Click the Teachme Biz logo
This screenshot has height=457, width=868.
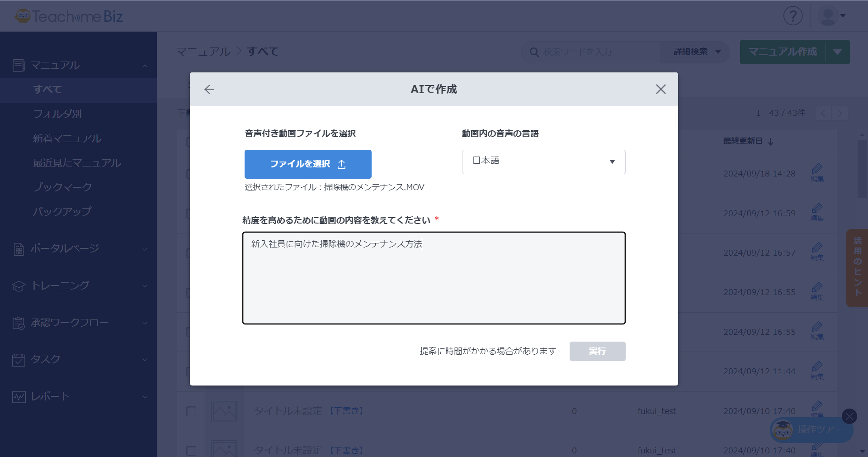69,16
